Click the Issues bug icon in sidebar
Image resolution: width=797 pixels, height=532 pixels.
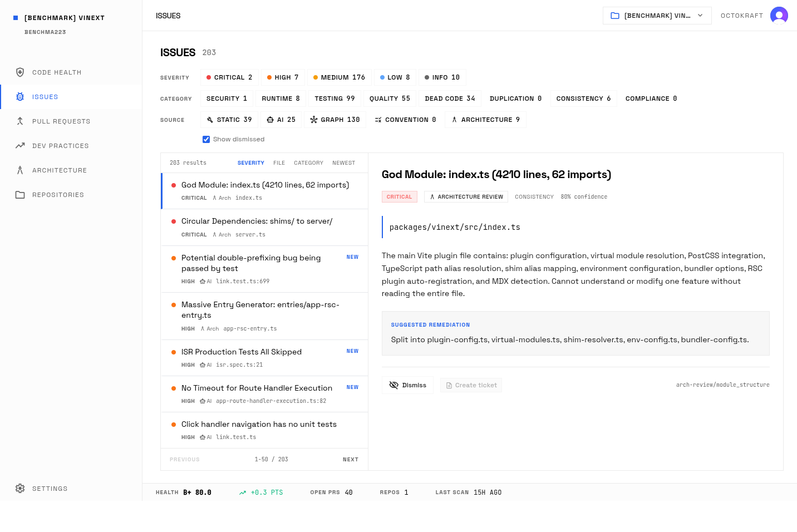pos(20,97)
